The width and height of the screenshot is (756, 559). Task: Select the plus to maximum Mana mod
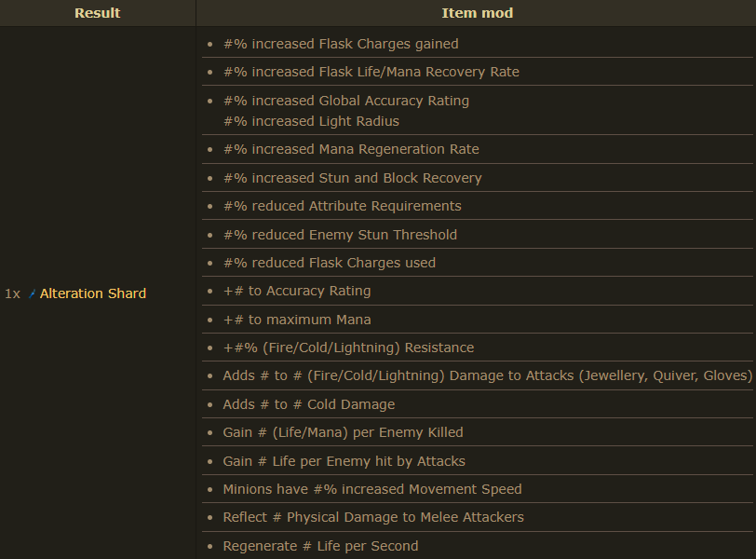tap(296, 320)
